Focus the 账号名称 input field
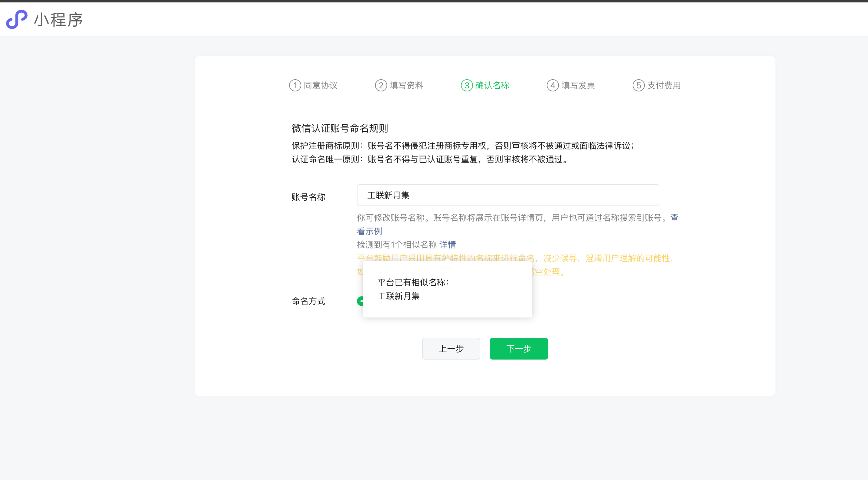Image resolution: width=868 pixels, height=480 pixels. [x=508, y=195]
